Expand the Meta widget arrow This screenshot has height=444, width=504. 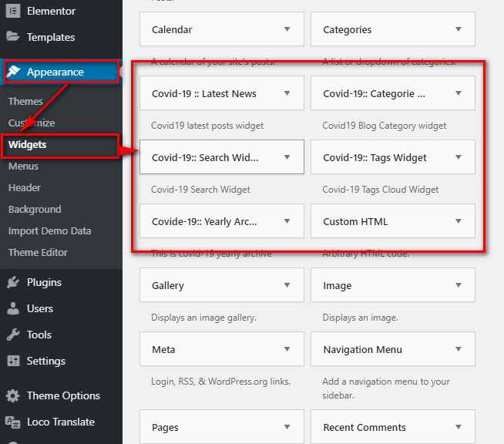[287, 349]
